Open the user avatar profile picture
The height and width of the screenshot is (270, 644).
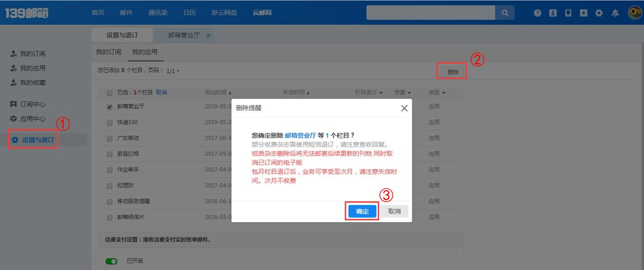[x=634, y=13]
